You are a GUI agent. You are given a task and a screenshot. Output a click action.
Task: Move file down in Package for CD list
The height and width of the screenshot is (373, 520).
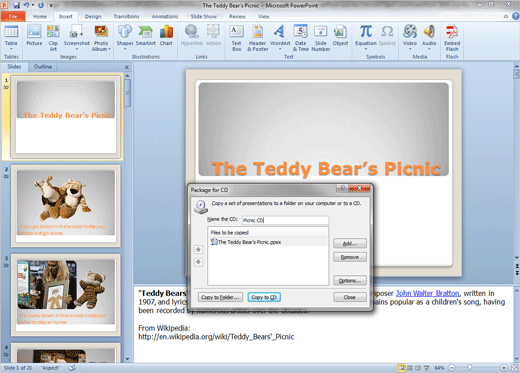click(x=198, y=262)
